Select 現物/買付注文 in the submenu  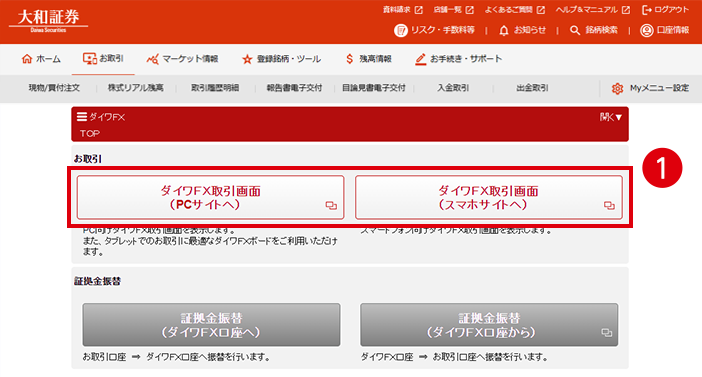coord(54,88)
